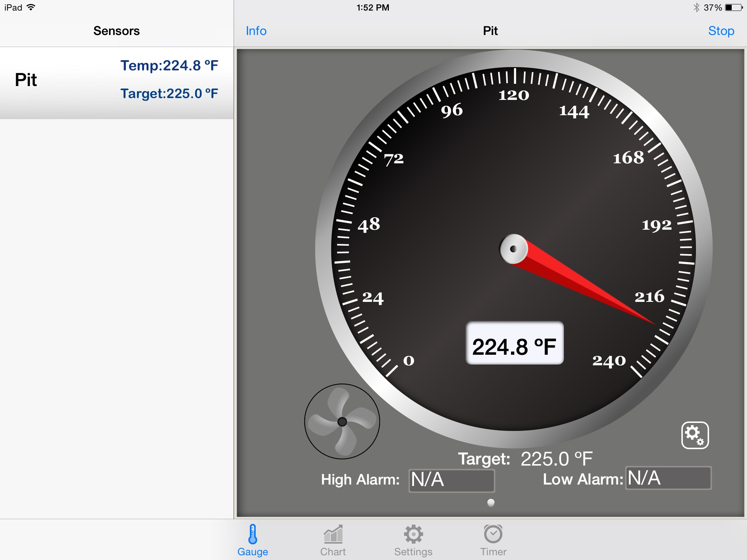
Task: Select the Pit sensor row
Action: coord(117,80)
